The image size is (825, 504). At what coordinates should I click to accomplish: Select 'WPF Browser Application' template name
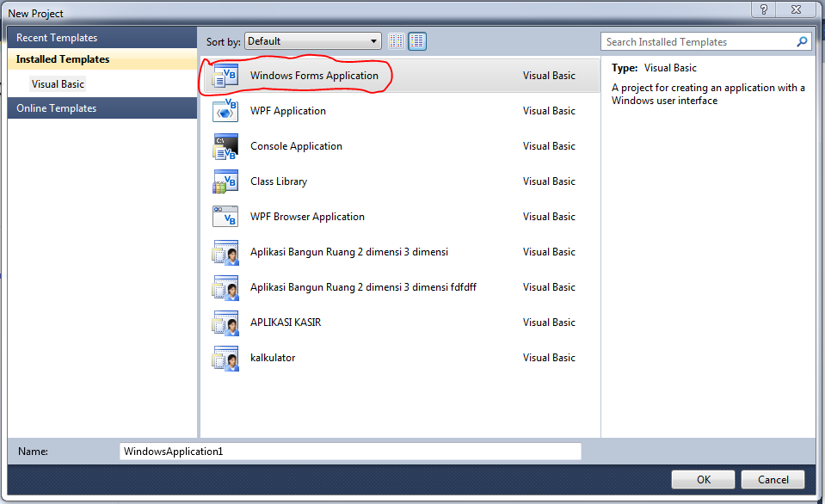307,217
